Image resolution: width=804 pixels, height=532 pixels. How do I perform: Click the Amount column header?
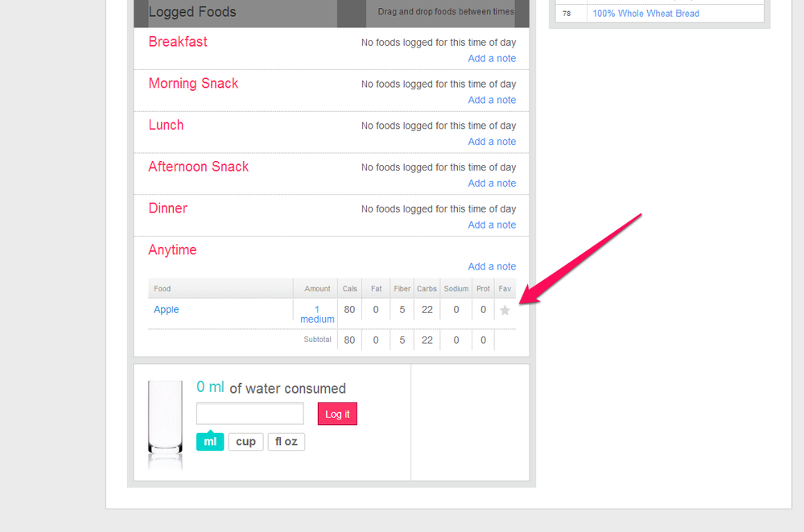tap(317, 289)
